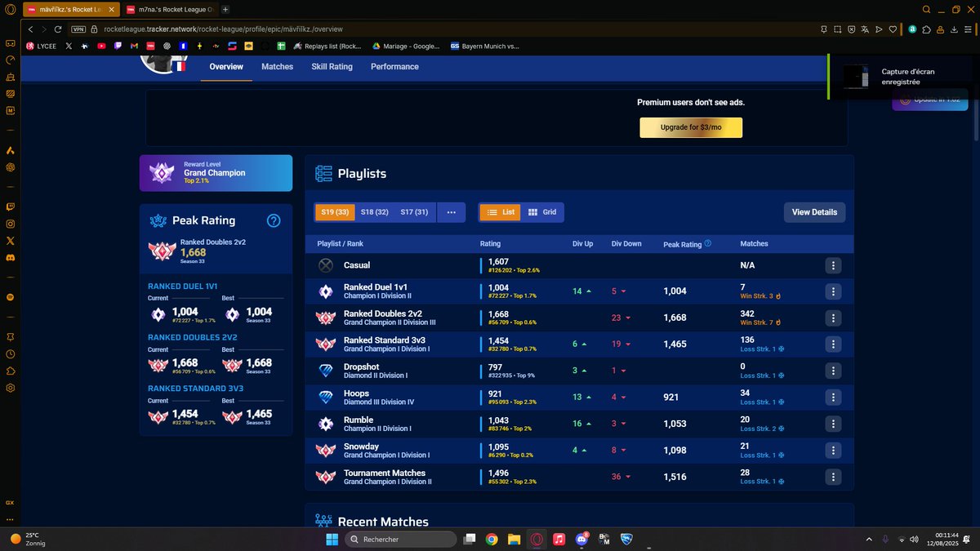Show hidden system tray icons chevron

tap(868, 540)
